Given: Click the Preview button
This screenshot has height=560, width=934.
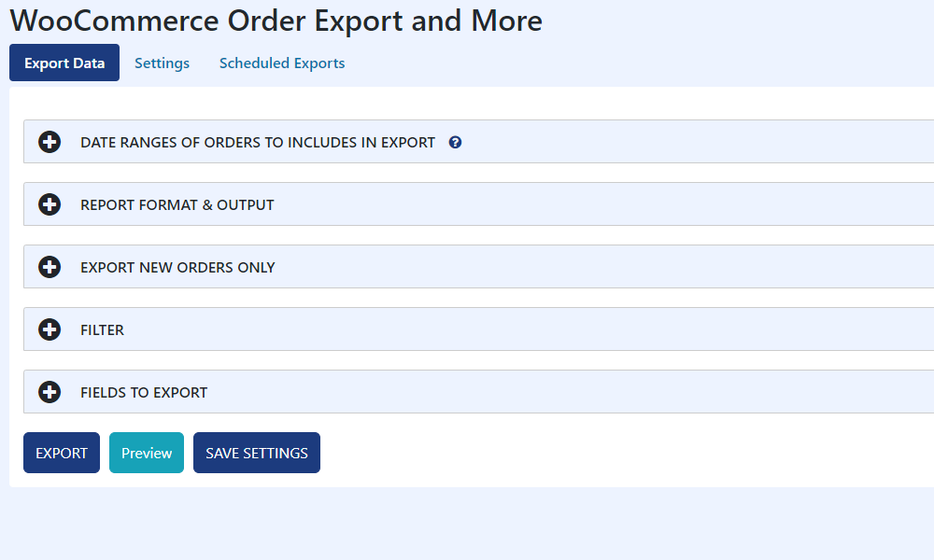Looking at the screenshot, I should [146, 453].
